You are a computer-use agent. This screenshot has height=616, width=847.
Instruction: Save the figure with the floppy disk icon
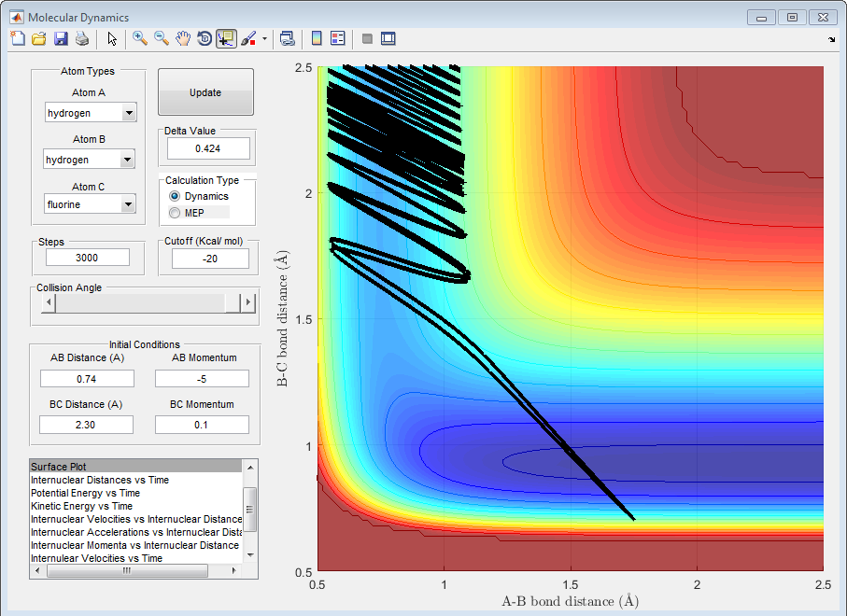tap(61, 38)
